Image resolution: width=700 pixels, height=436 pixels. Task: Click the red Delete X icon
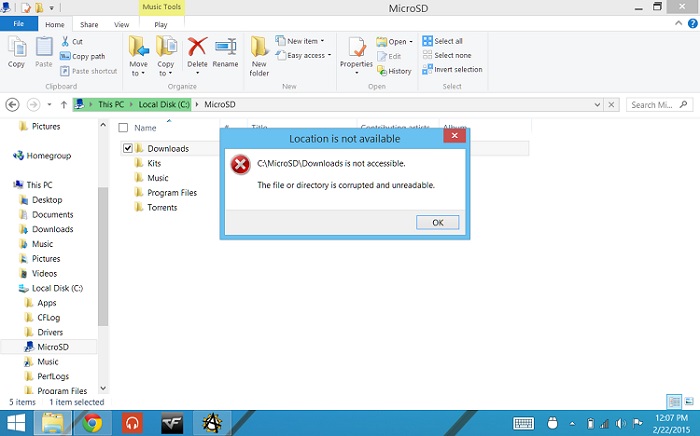(197, 46)
